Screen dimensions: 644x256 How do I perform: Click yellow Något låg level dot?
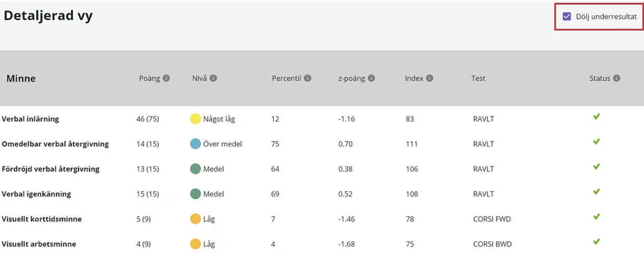pos(195,119)
